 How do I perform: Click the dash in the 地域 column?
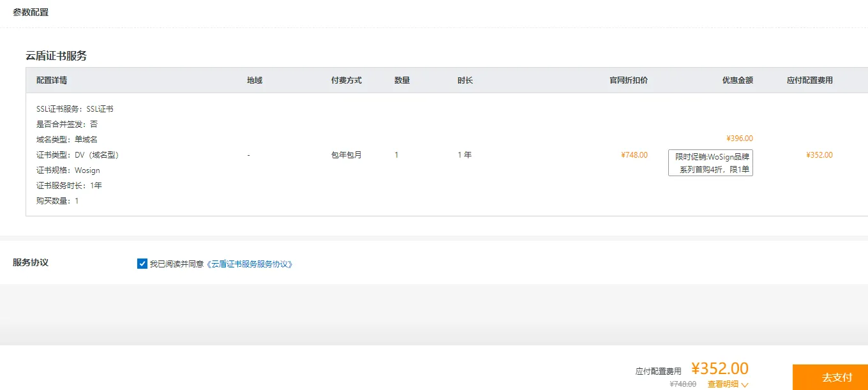(x=249, y=155)
